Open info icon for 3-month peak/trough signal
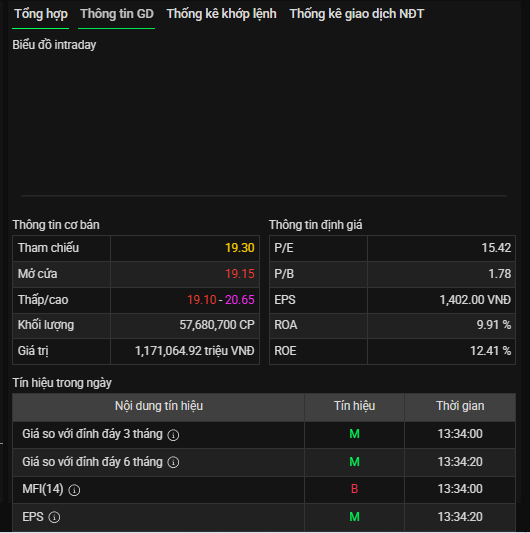530x533 pixels. pos(173,435)
